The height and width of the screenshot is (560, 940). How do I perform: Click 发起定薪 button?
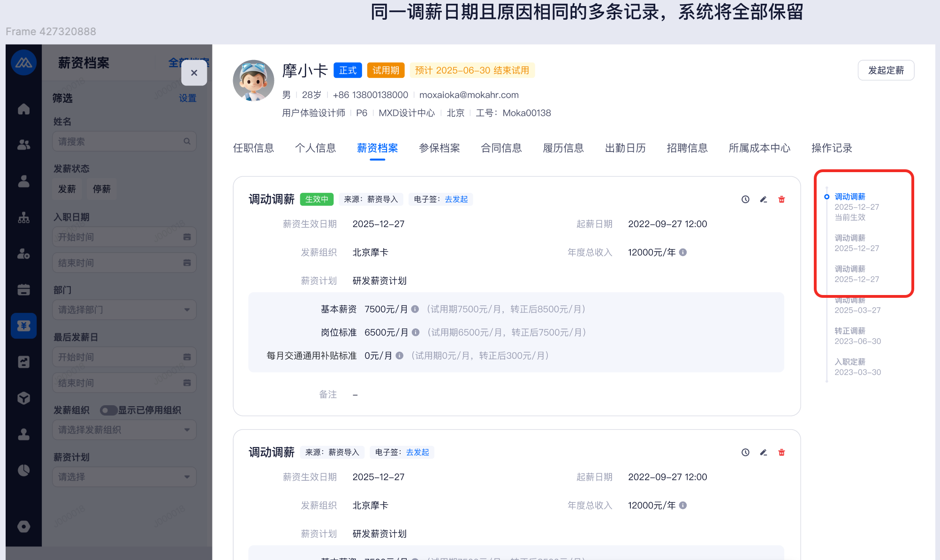click(886, 70)
